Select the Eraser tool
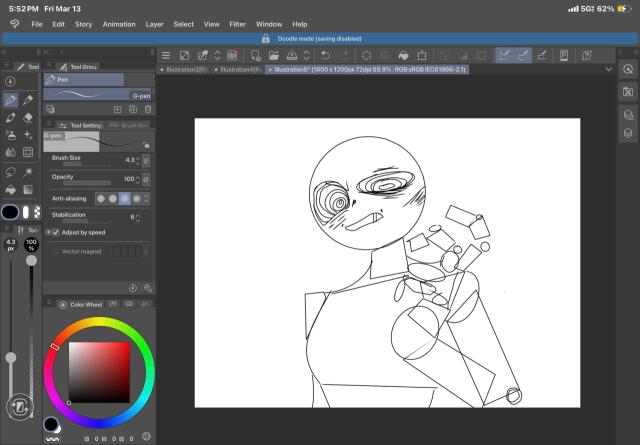 coord(28,117)
